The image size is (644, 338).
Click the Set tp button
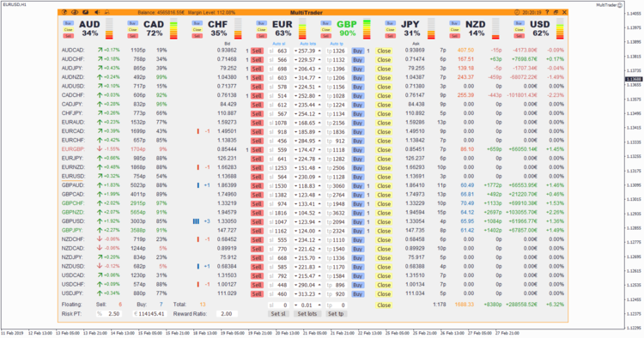[x=336, y=314]
